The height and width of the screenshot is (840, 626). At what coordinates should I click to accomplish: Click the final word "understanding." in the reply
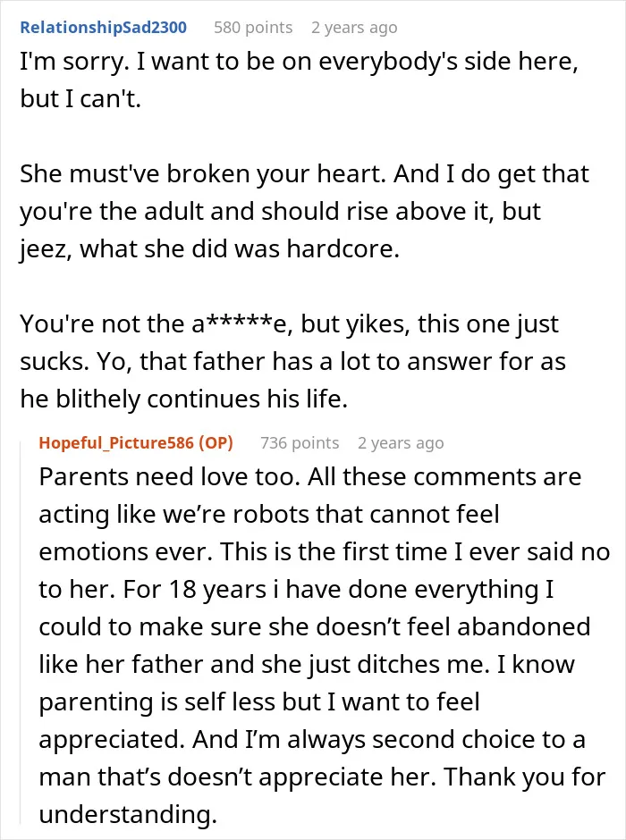(x=128, y=814)
